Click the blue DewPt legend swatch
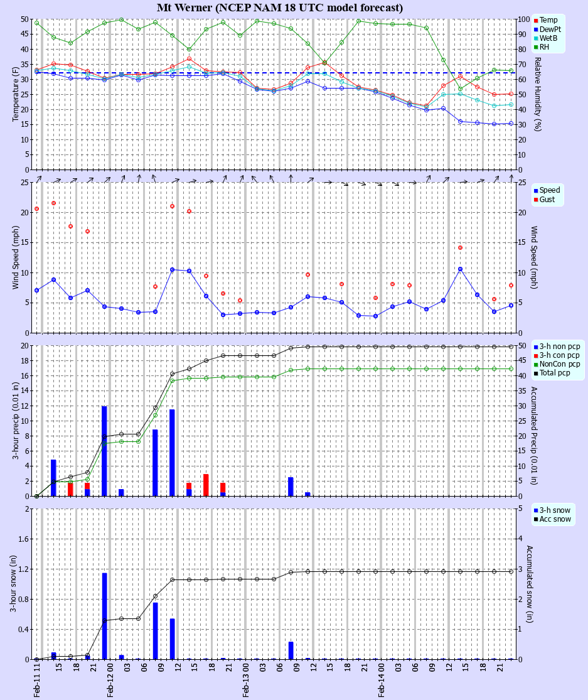The image size is (588, 700). coord(535,30)
